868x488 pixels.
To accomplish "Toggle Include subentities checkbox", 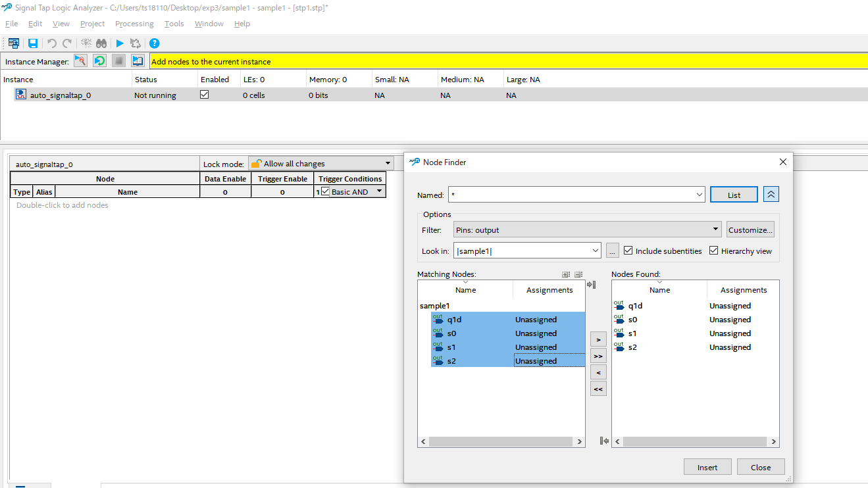I will click(628, 251).
